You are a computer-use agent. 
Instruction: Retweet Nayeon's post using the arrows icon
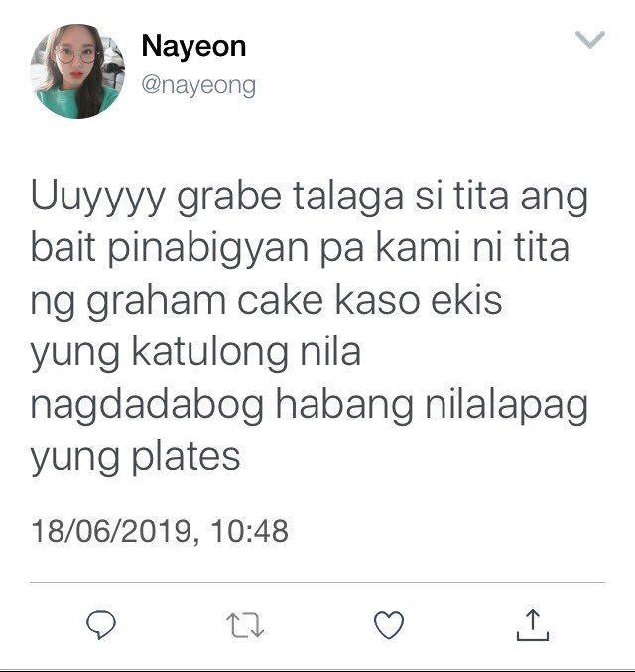click(x=245, y=625)
